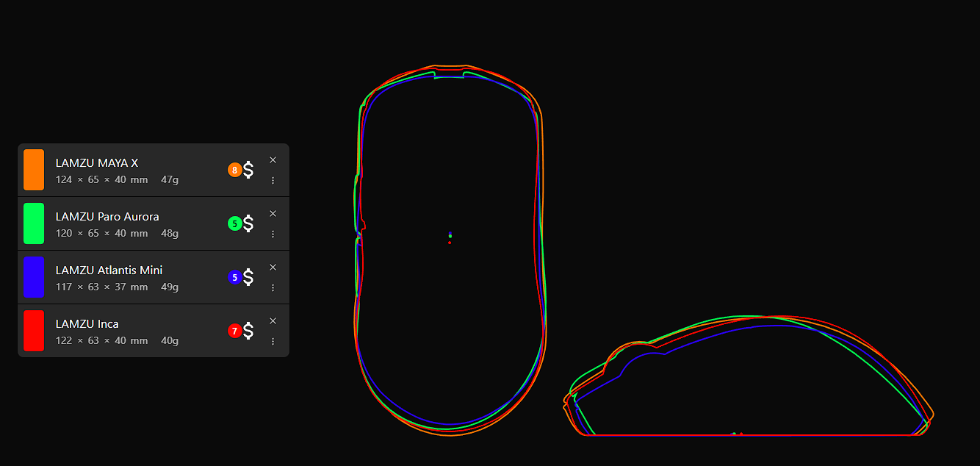The height and width of the screenshot is (466, 980).
Task: Click the 117 × 63 × 37 mm dimensions
Action: point(102,287)
